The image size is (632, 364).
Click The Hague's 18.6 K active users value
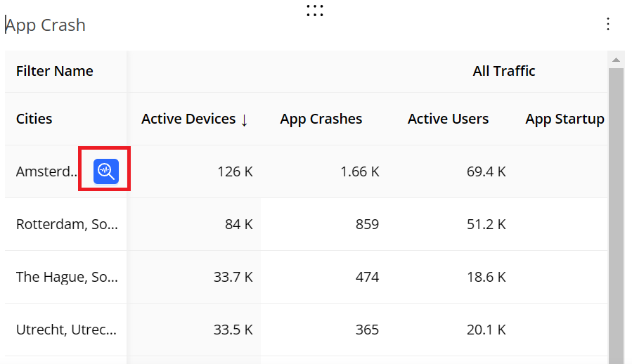(486, 277)
